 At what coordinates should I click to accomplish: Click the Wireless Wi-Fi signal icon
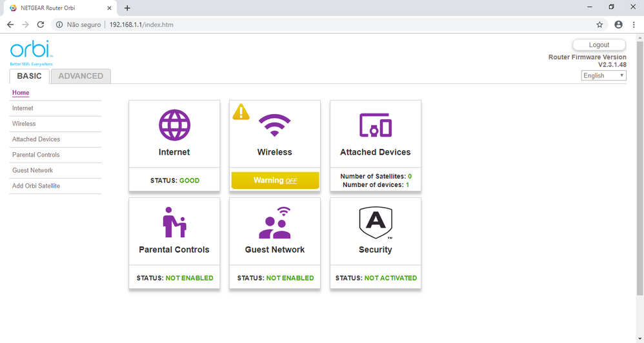pos(275,124)
